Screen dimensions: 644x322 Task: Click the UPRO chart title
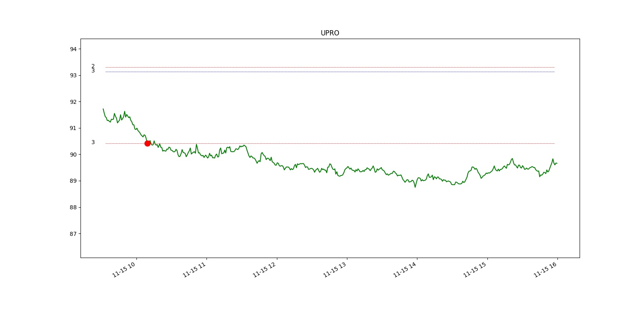click(x=330, y=33)
